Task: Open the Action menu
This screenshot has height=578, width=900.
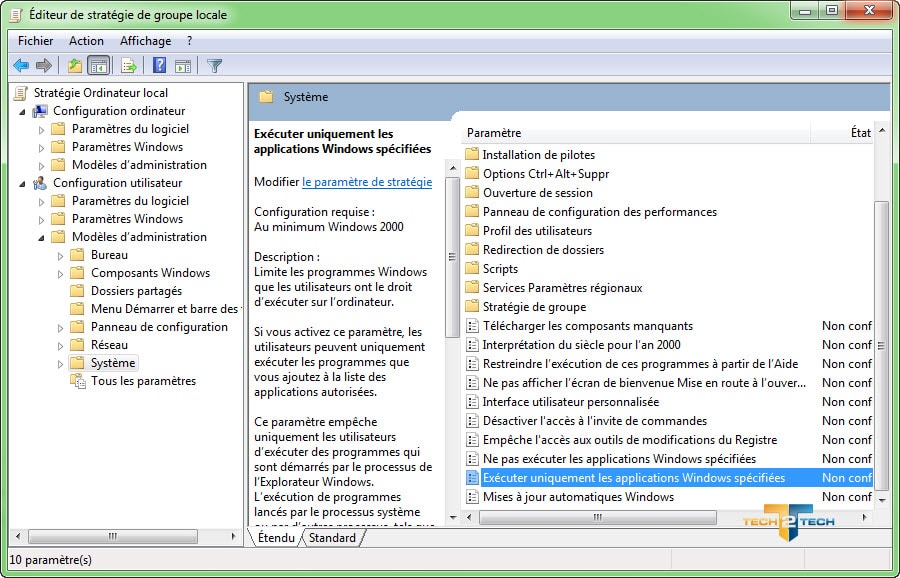Action: click(86, 41)
